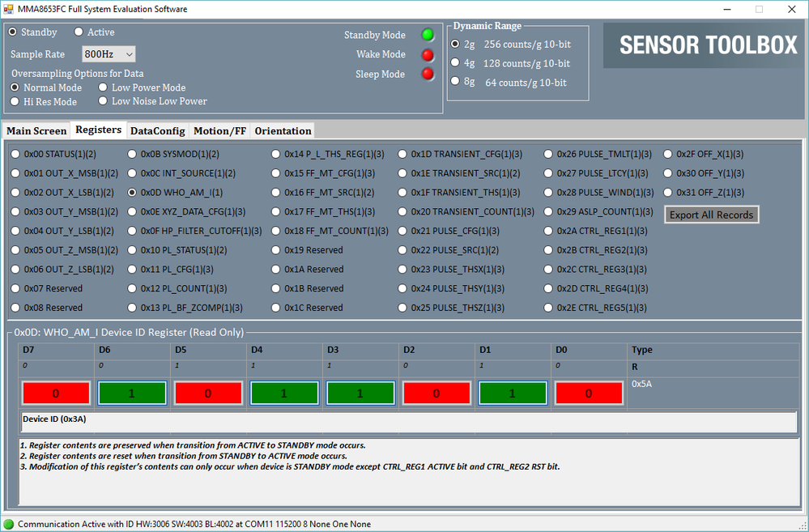Screen dimensions: 809x532
Task: Open the Sample Rate 800Hz dropdown
Action: 109,54
